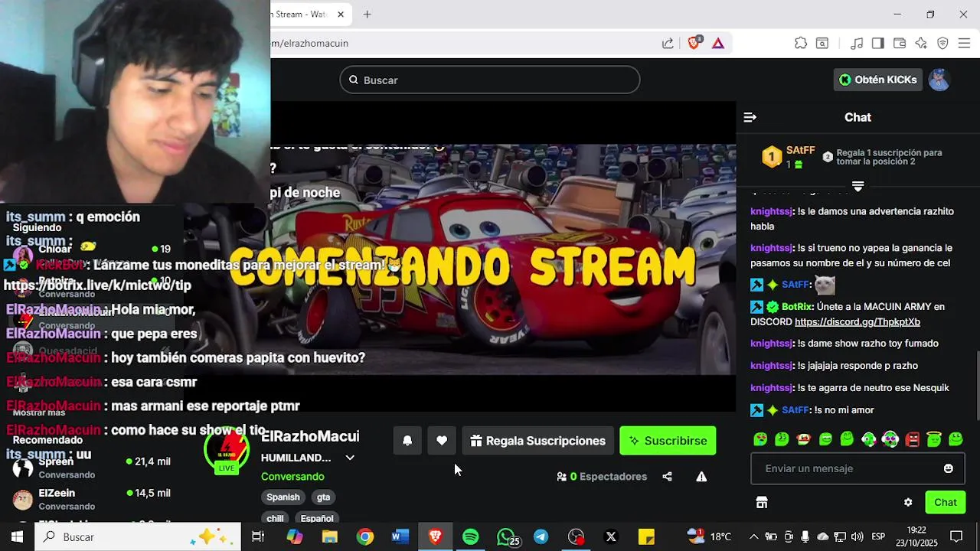980x551 pixels.
Task: Click BotRix username in chat
Action: [x=796, y=306]
